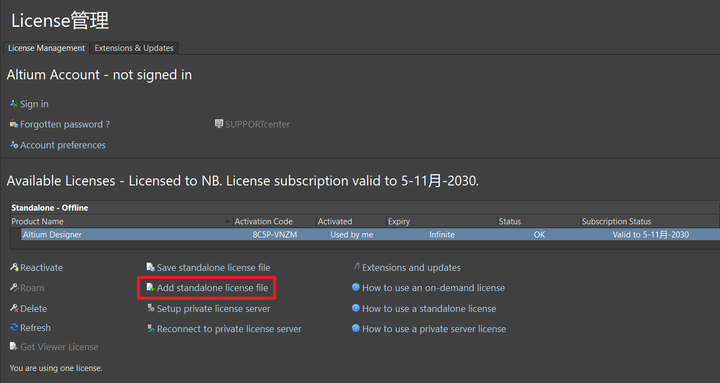This screenshot has height=383, width=720.
Task: Open How to use an on-demand license
Action: click(433, 288)
